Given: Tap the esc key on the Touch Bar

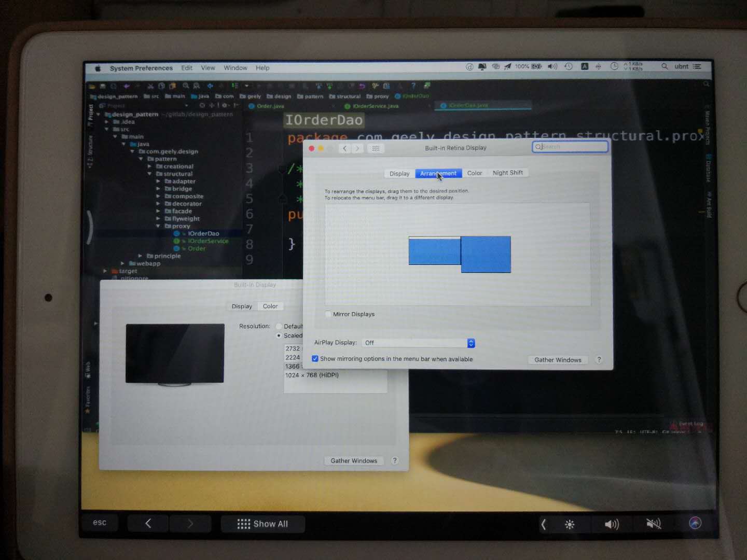Looking at the screenshot, I should [x=100, y=523].
